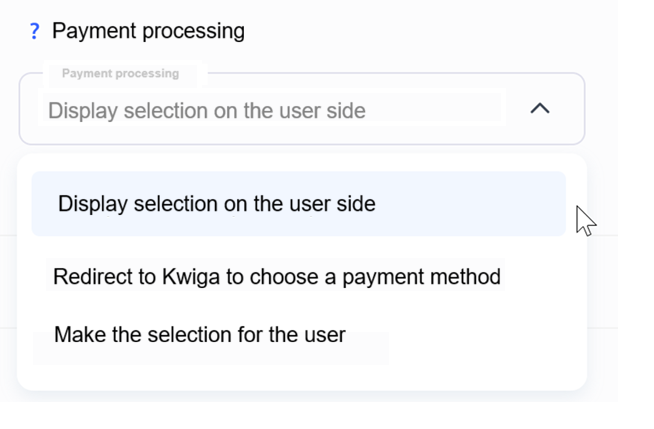Image resolution: width=654 pixels, height=429 pixels.
Task: Click the blue question mark help icon
Action: pos(35,31)
